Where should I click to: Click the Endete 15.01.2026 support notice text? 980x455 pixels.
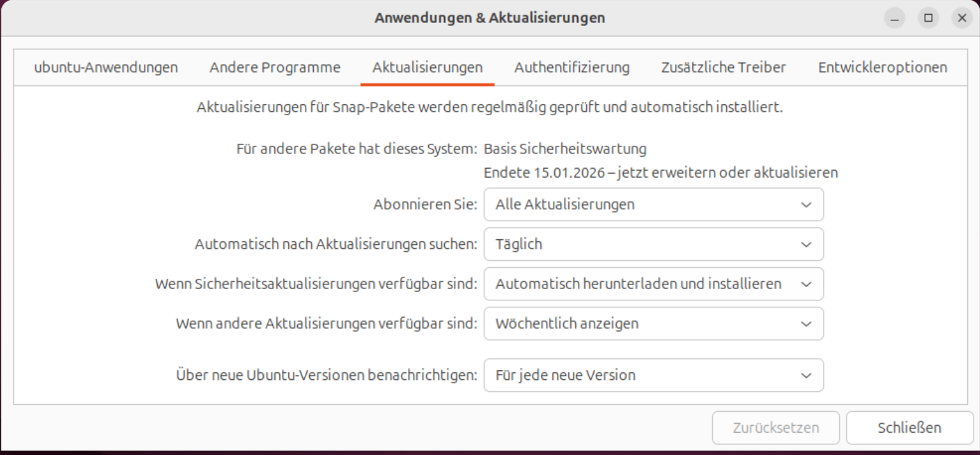[x=661, y=172]
